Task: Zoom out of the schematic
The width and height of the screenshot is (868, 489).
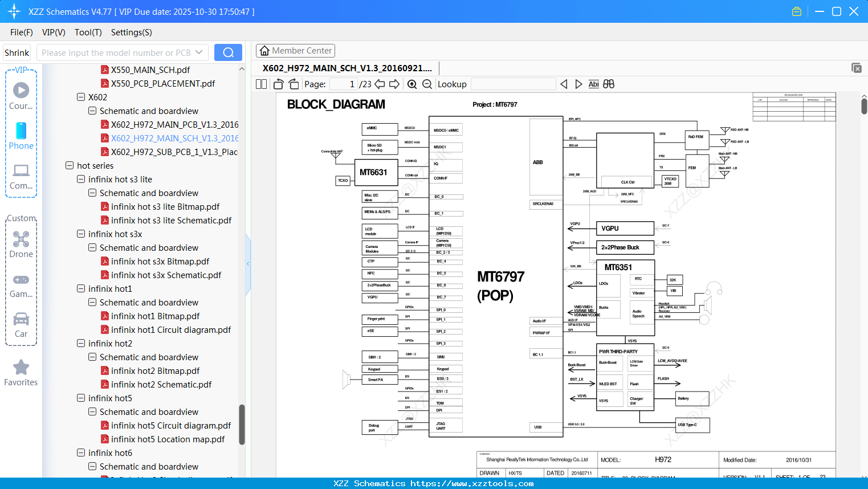Action: click(x=427, y=84)
